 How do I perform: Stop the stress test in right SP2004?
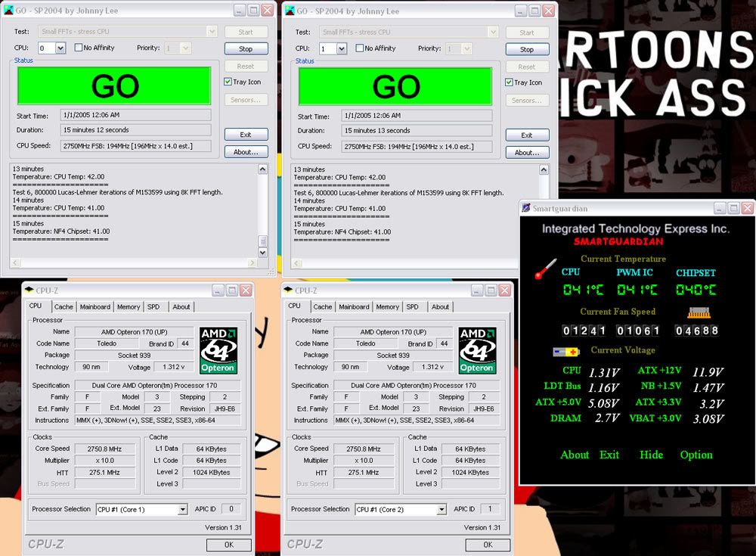point(527,49)
